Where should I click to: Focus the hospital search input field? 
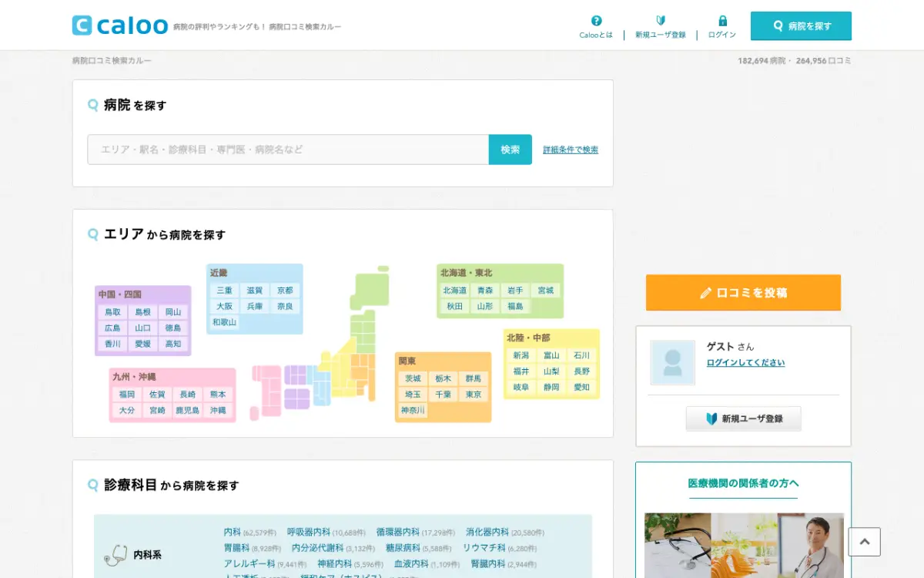tap(288, 150)
